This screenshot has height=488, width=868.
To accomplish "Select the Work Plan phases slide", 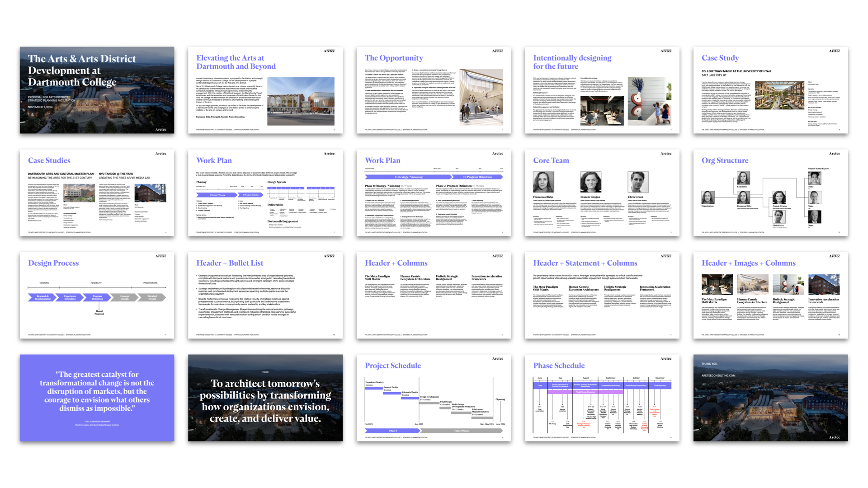I will click(x=434, y=192).
